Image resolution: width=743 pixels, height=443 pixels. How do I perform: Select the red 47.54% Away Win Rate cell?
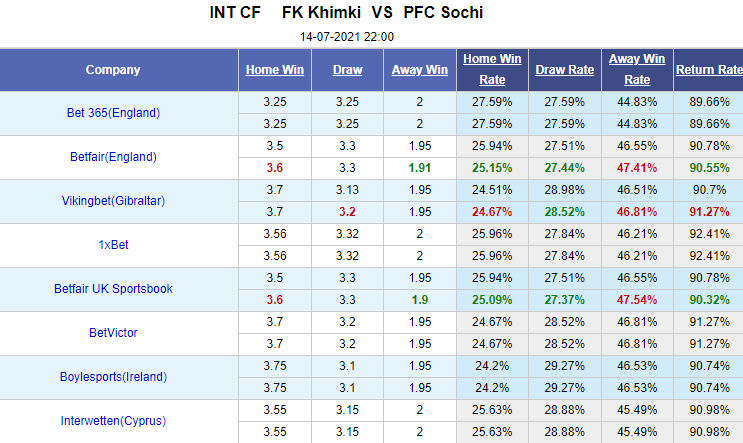pyautogui.click(x=637, y=300)
